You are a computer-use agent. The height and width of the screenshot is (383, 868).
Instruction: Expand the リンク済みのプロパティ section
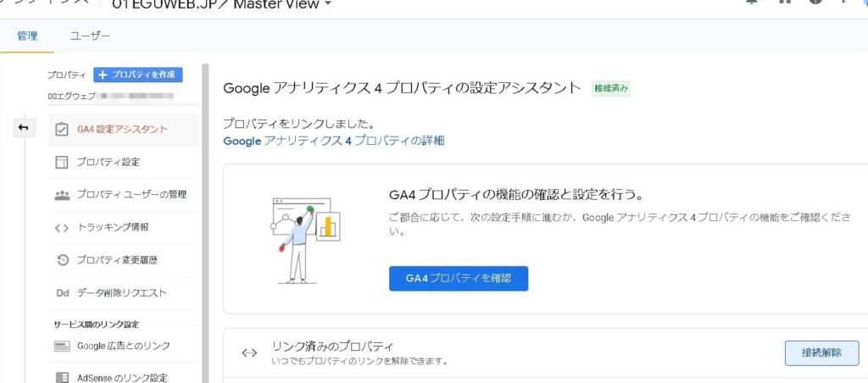point(332,347)
